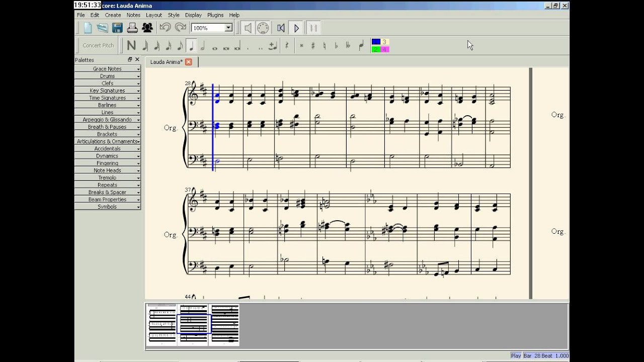The height and width of the screenshot is (362, 644).
Task: Open the Notes menu
Action: 133,15
